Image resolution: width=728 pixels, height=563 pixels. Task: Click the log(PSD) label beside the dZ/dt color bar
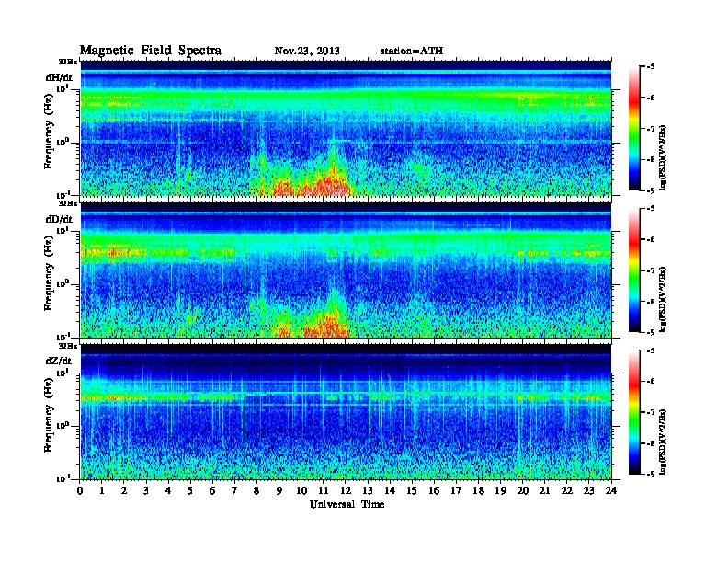coord(664,442)
